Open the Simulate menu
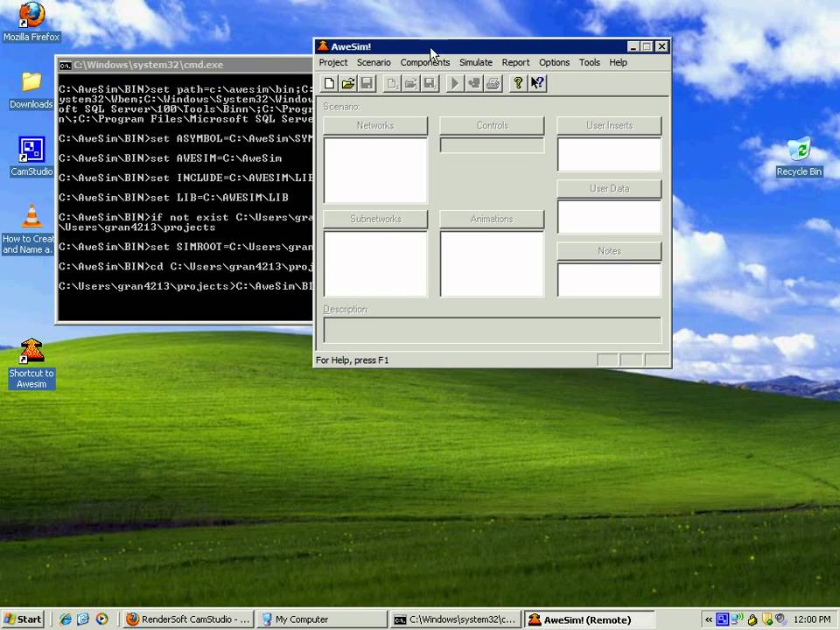The height and width of the screenshot is (630, 840). [476, 63]
